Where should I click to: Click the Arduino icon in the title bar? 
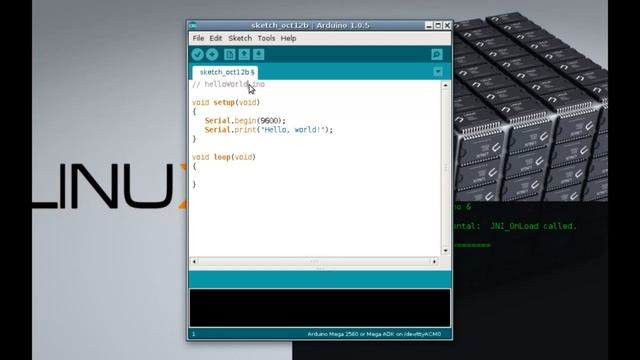(193, 25)
